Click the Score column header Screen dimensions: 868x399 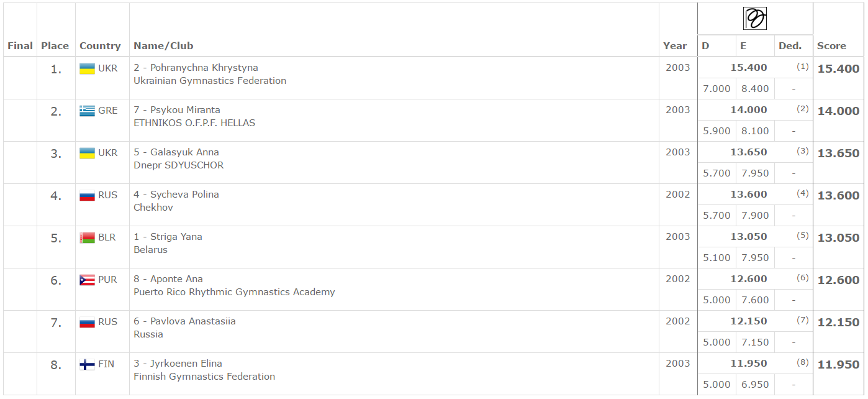click(x=831, y=46)
